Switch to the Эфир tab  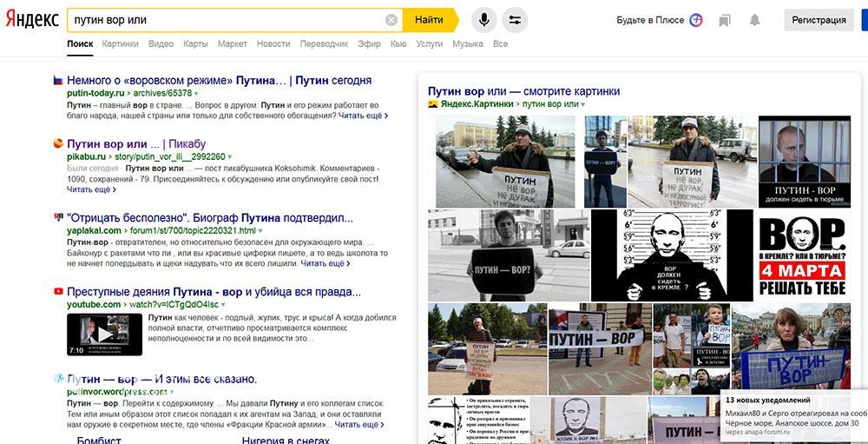point(369,43)
